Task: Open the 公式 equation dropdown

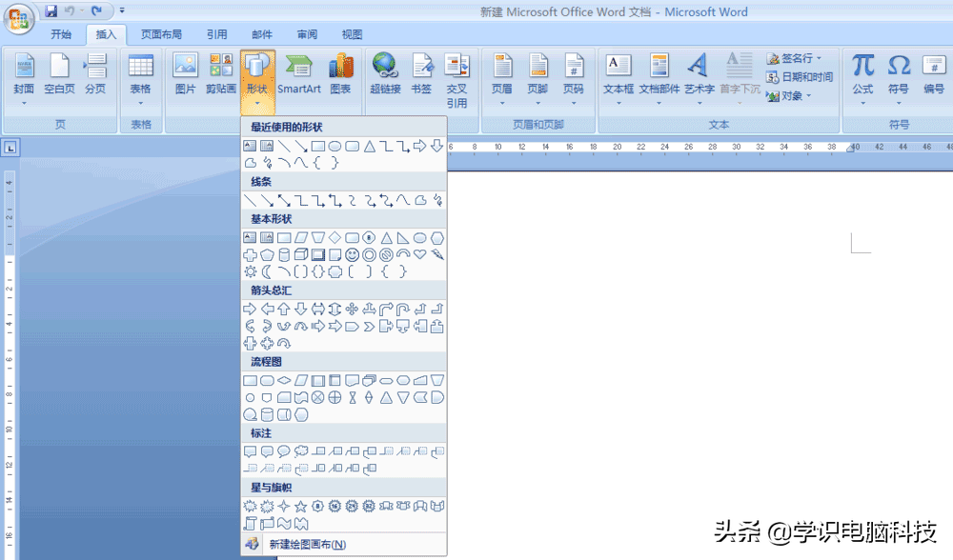Action: click(862, 80)
